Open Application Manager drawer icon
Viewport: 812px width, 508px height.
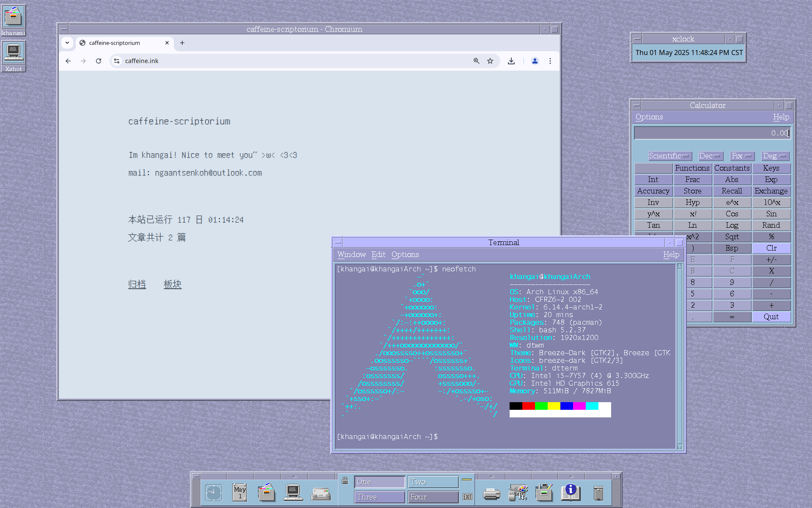(x=544, y=492)
